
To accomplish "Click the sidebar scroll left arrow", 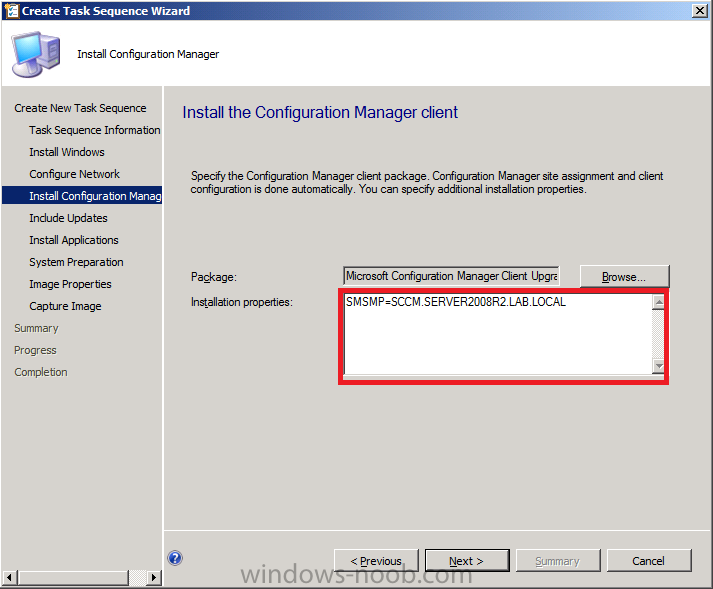I will [10, 578].
